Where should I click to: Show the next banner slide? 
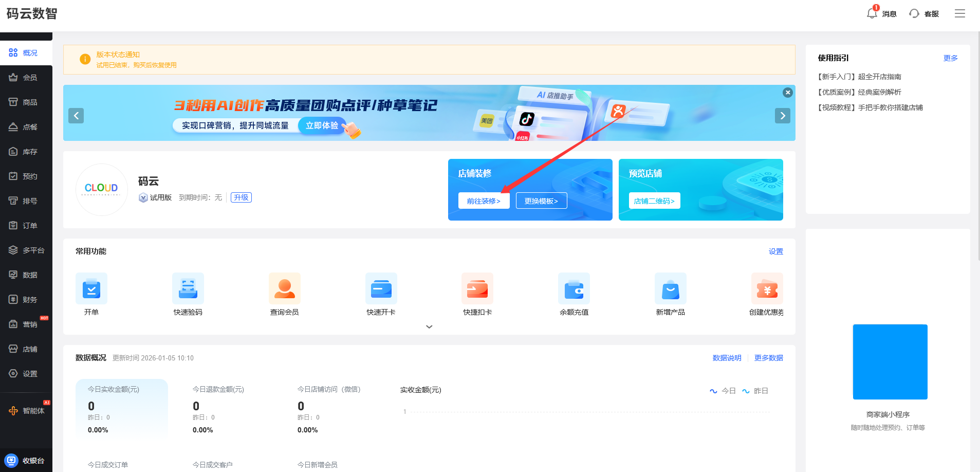(782, 116)
